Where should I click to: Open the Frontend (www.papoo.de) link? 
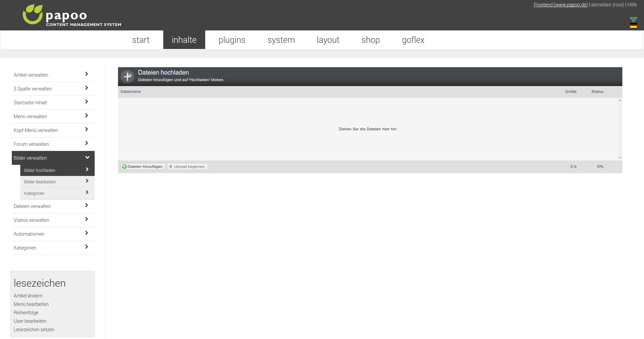coord(560,4)
